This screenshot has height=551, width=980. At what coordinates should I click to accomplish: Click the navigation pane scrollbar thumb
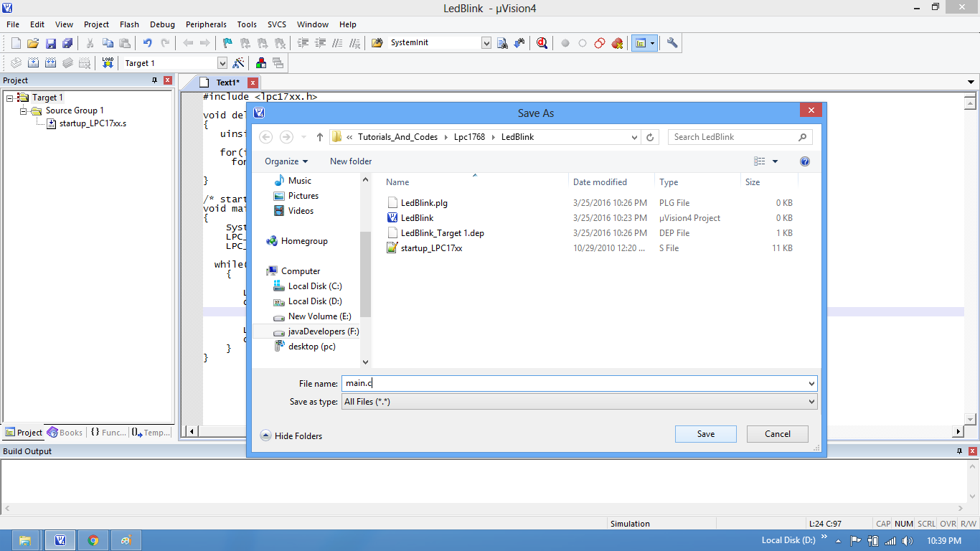(365, 274)
